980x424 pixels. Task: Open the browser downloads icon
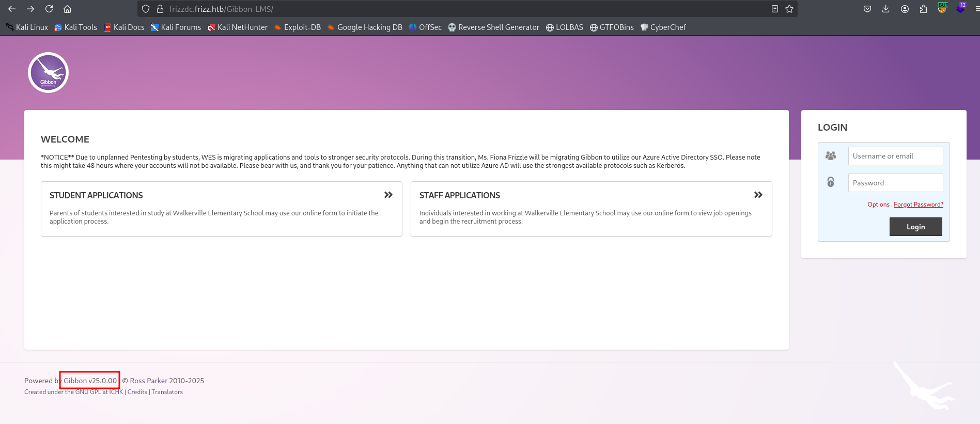886,9
